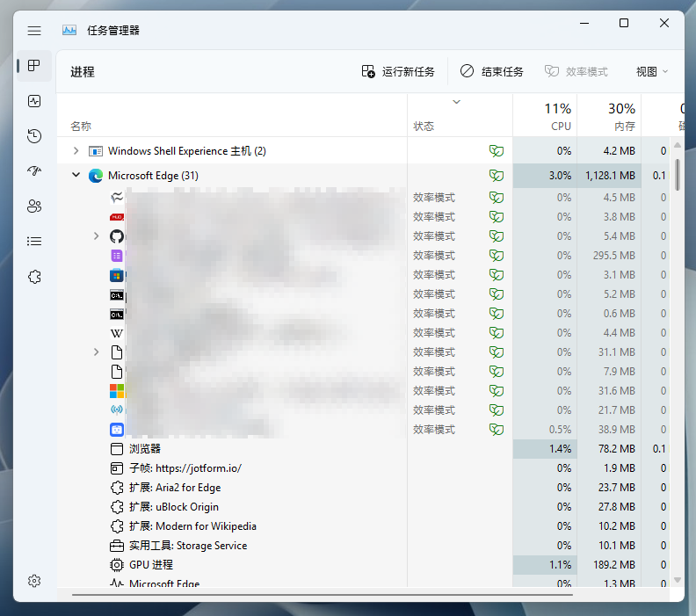Click the 进程 page heading
Viewport: 696px width, 616px height.
82,72
